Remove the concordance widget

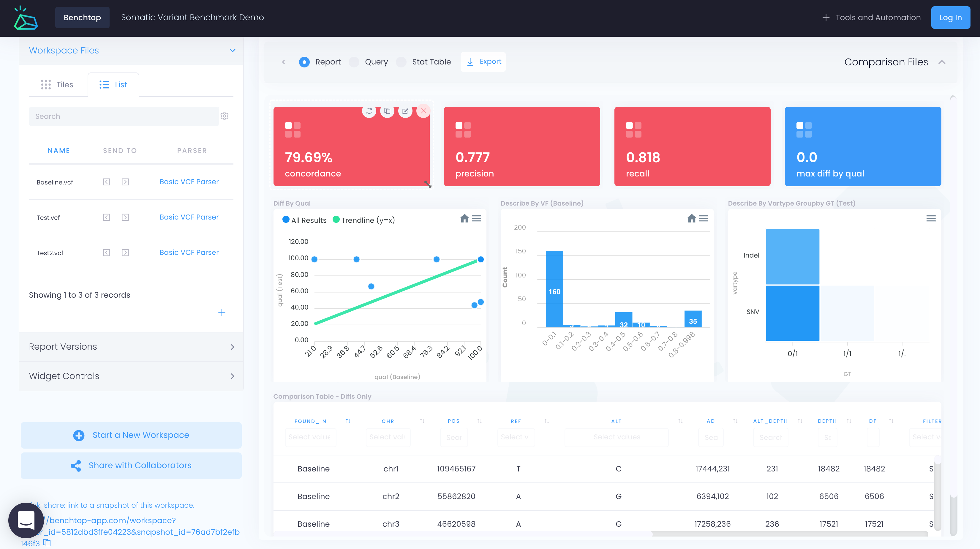tap(423, 111)
